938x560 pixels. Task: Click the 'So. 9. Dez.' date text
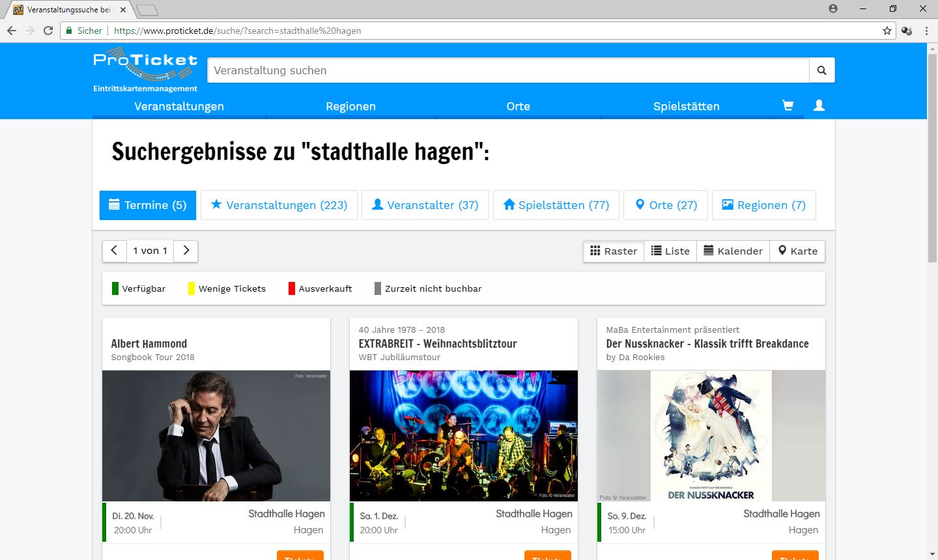pyautogui.click(x=627, y=516)
